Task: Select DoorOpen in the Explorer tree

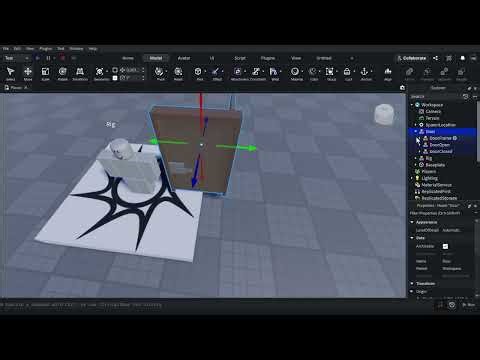Action: click(x=440, y=145)
